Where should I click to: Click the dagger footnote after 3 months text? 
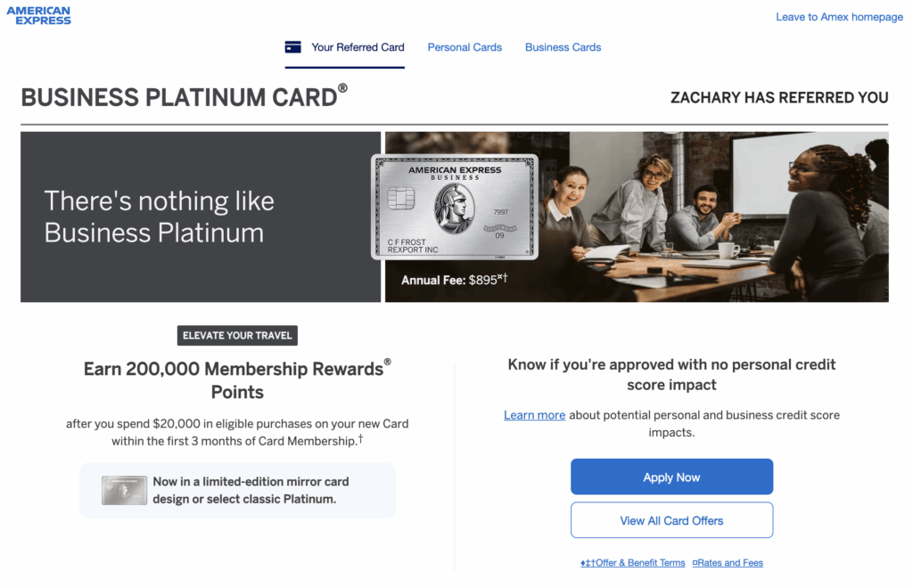click(360, 437)
